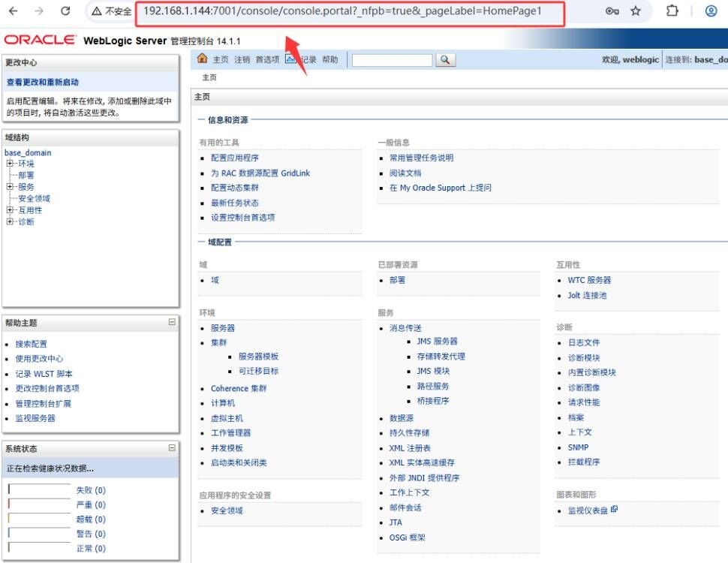Click 注销 to log out
728x563 pixels.
[x=242, y=59]
